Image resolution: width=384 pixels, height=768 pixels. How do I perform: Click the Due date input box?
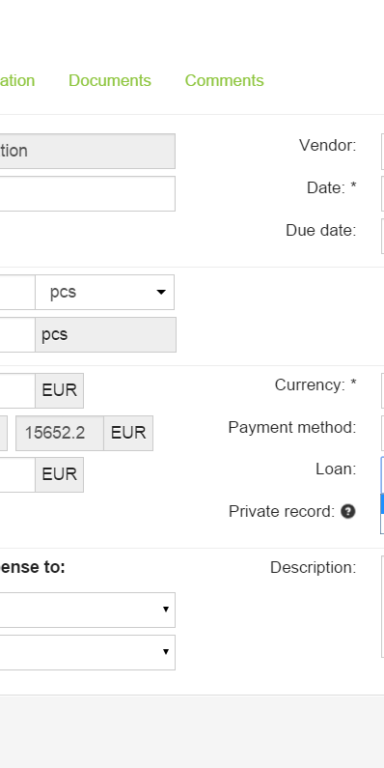383,237
